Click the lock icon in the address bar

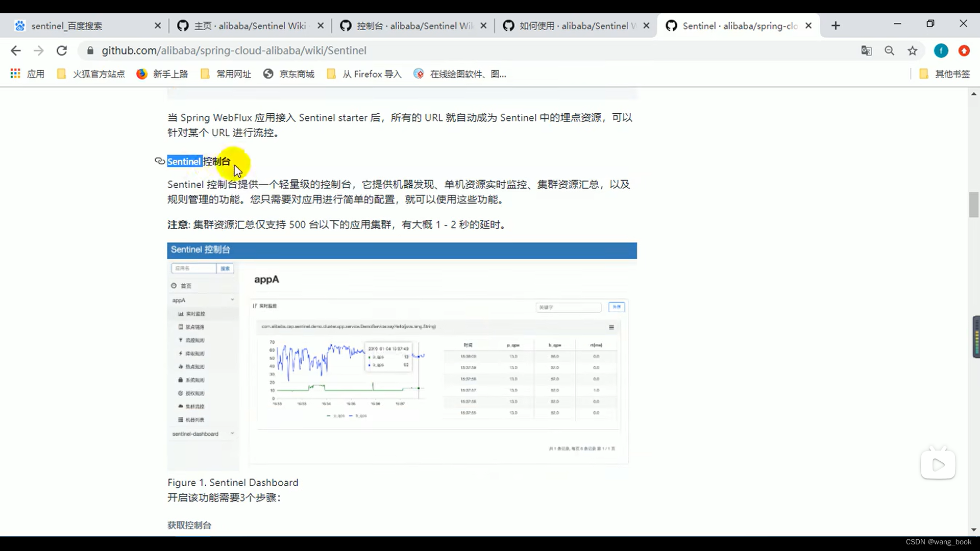click(x=90, y=51)
